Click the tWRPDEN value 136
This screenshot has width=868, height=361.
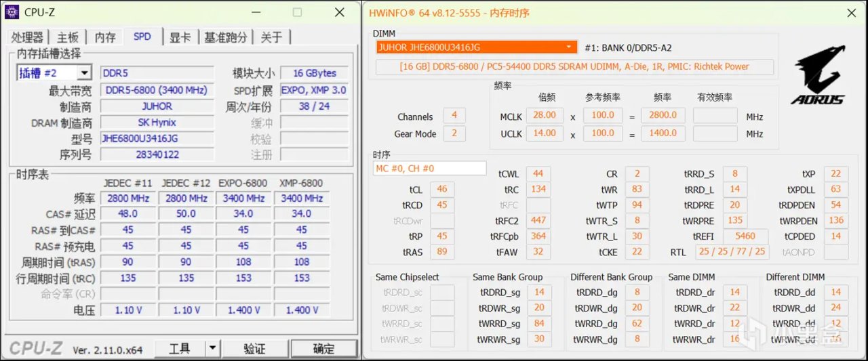pos(835,221)
